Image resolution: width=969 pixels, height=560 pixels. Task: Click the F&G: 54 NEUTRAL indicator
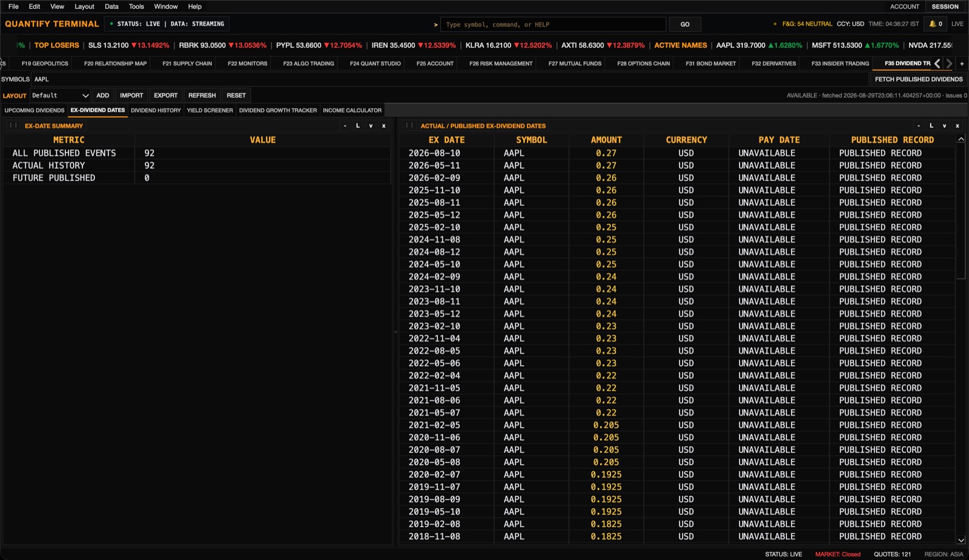(807, 24)
